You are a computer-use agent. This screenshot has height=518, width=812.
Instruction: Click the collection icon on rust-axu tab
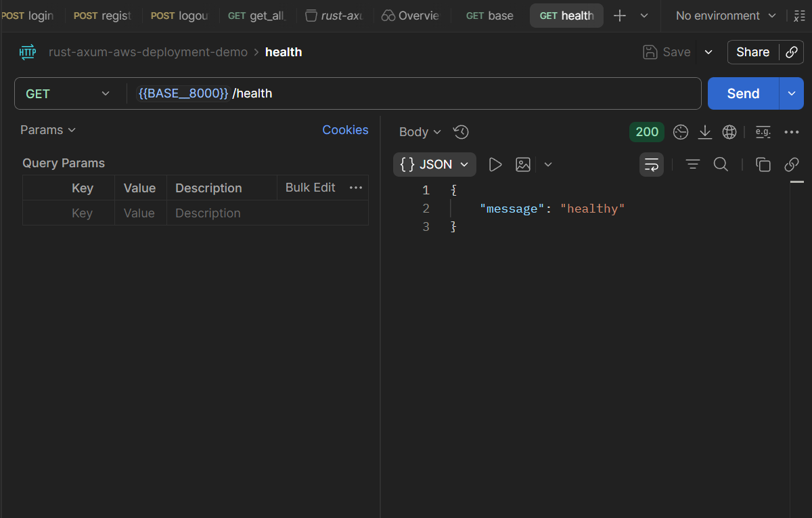click(x=311, y=16)
